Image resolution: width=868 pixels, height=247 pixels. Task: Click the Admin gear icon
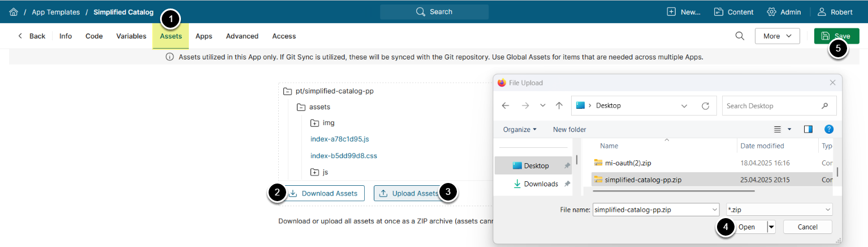(771, 12)
